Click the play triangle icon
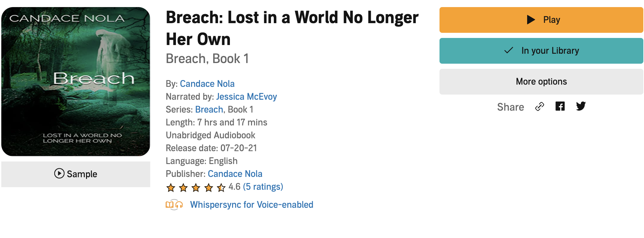Screen dimensions: 644x238 (x=531, y=20)
